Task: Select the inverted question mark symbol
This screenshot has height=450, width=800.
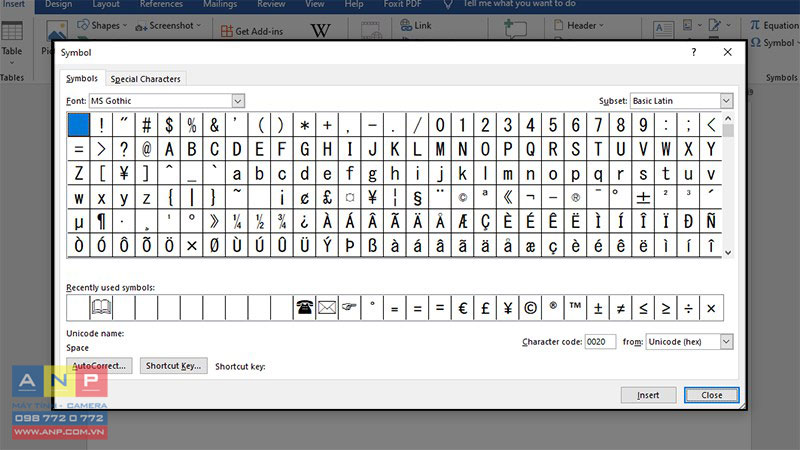Action: [x=305, y=221]
